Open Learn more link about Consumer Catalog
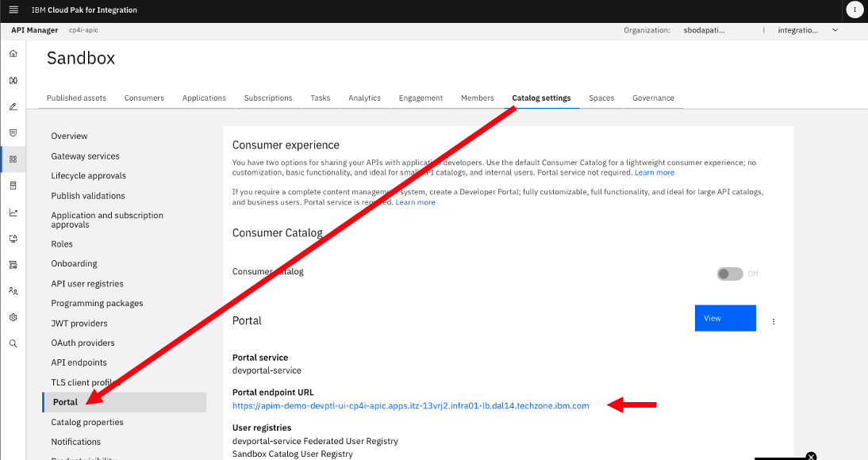 click(655, 173)
